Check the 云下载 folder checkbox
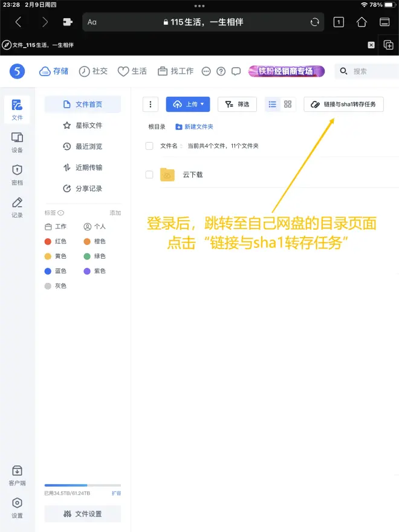 (x=149, y=174)
